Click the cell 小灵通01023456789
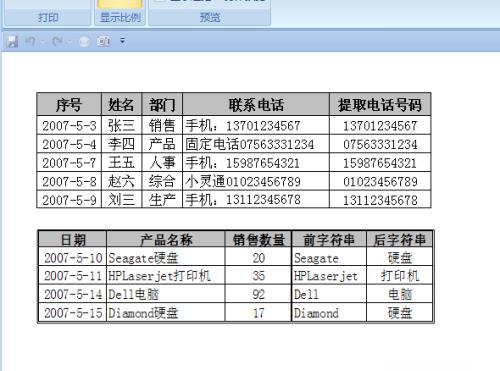 [256, 181]
